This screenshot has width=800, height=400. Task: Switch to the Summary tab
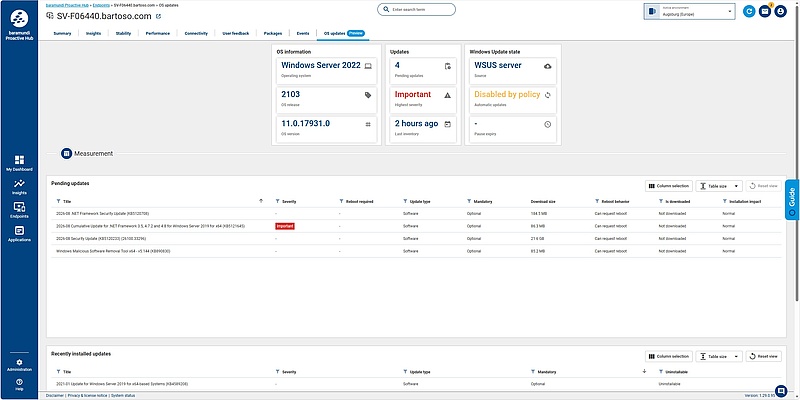(62, 33)
